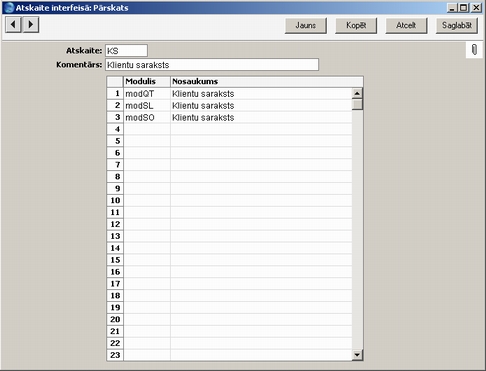Select row number 1 header
Viewport: 486px width, 371px height.
point(115,94)
